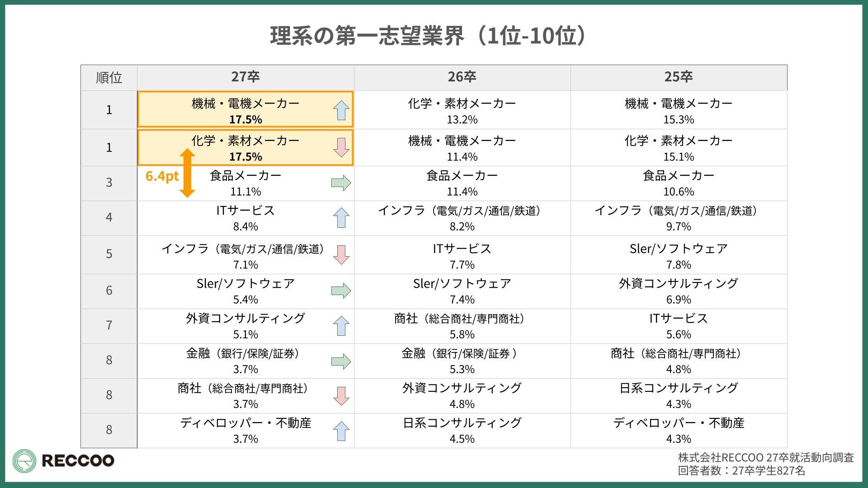Viewport: 868px width, 488px height.
Task: Click the blue up arrow in ITサービス row
Action: (341, 218)
